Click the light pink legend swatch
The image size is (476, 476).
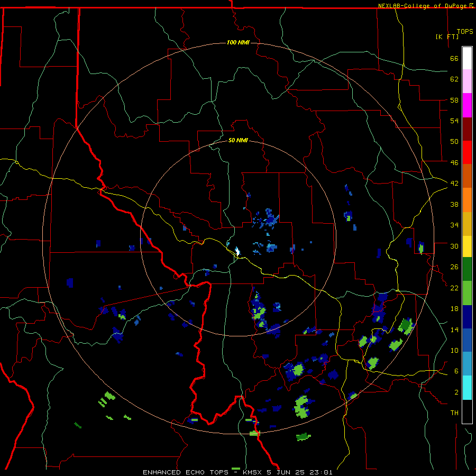(467, 81)
